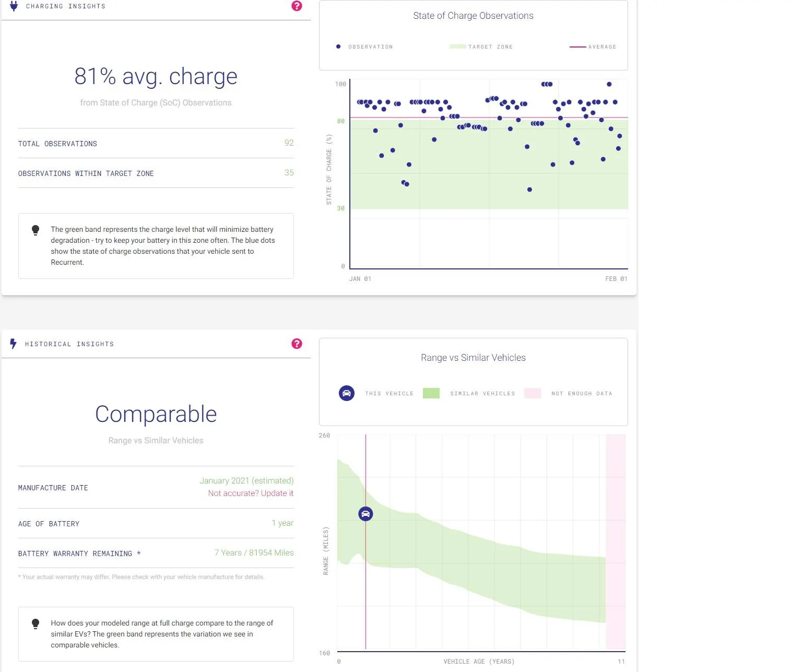Click the Charging Insights plug icon

click(x=14, y=6)
